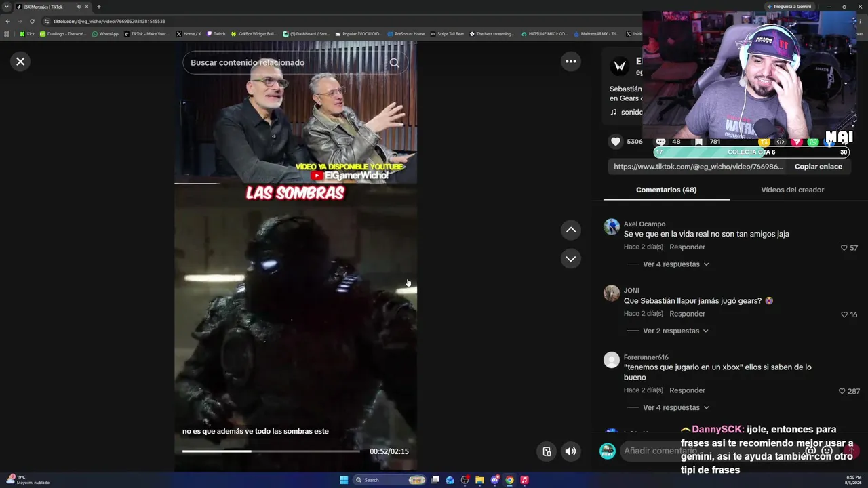Screen dimensions: 868x488
Task: Open TikTok - Make Your bookmark
Action: tap(146, 34)
